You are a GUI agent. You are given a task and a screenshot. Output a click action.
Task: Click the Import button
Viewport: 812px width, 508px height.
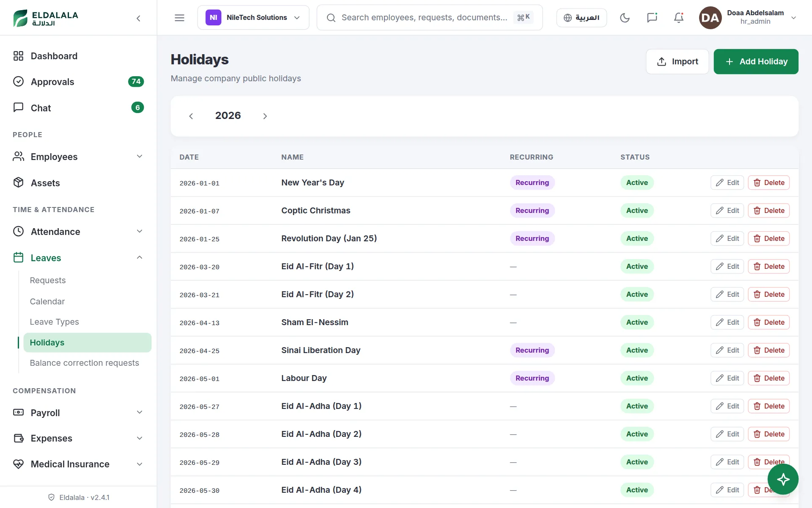click(677, 61)
